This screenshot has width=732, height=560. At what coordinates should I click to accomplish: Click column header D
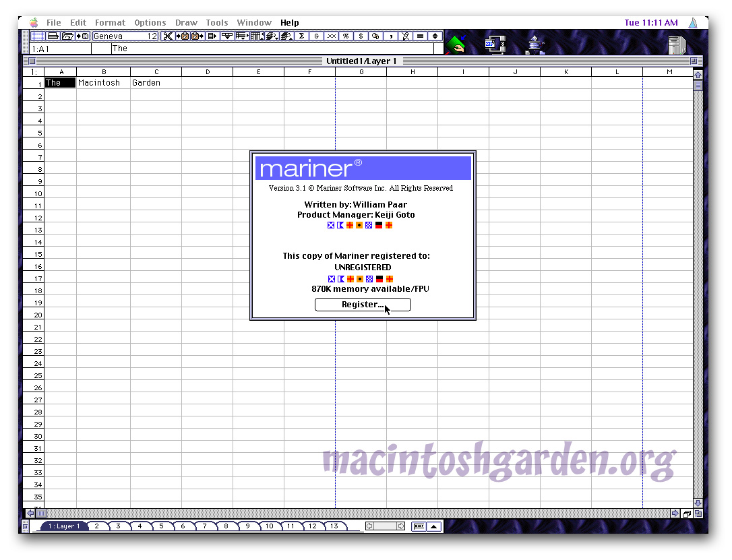(x=208, y=72)
